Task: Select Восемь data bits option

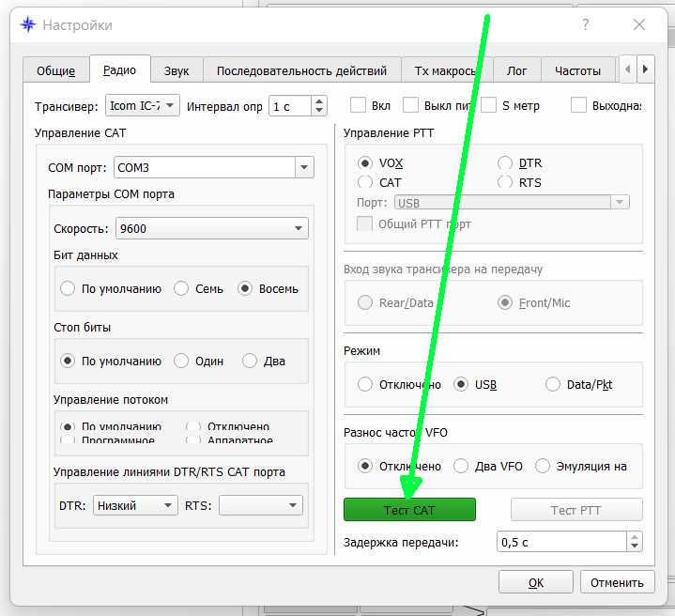Action: [246, 289]
